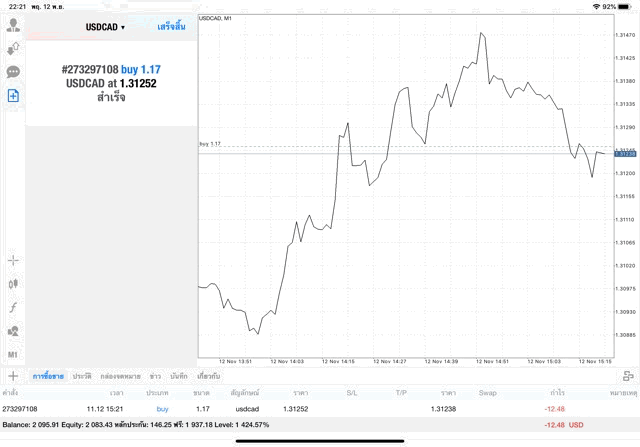Screen dimensions: 640x447
Task: Click the สำเร็จ success message
Action: click(x=111, y=98)
